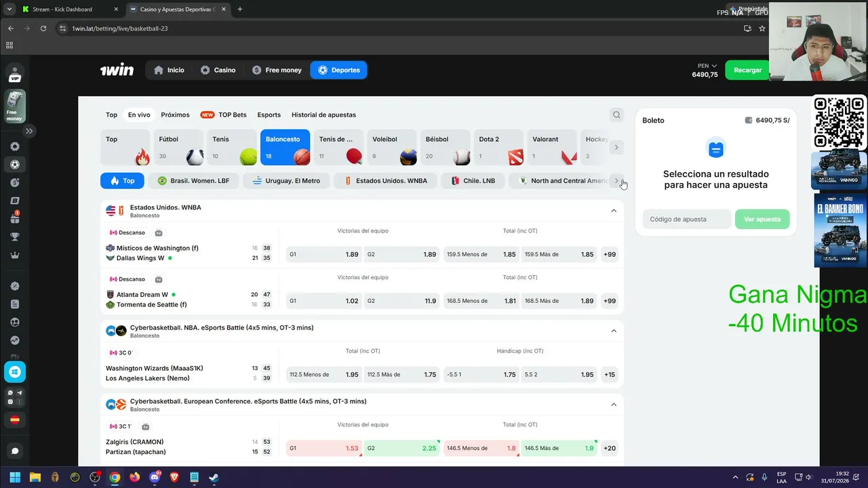The height and width of the screenshot is (488, 868).
Task: Open Free money navigation tab
Action: [x=277, y=70]
